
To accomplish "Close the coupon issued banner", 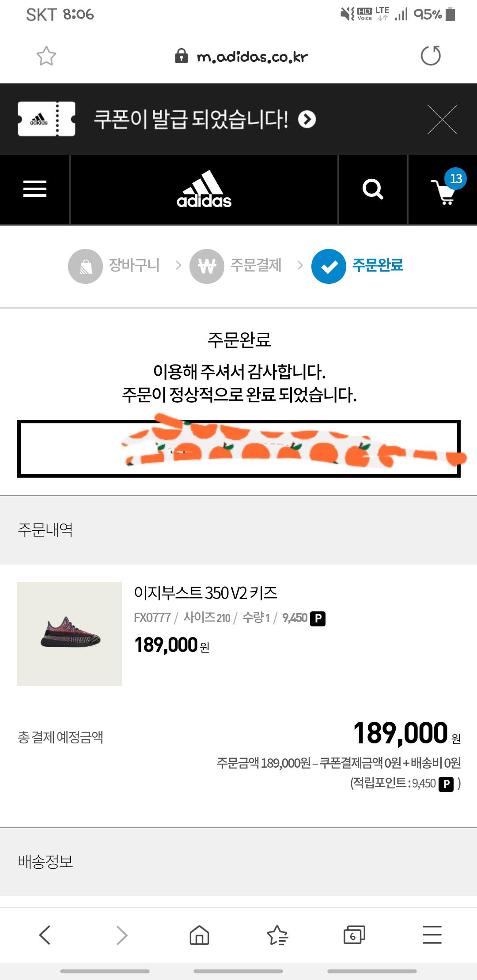I will click(x=442, y=119).
